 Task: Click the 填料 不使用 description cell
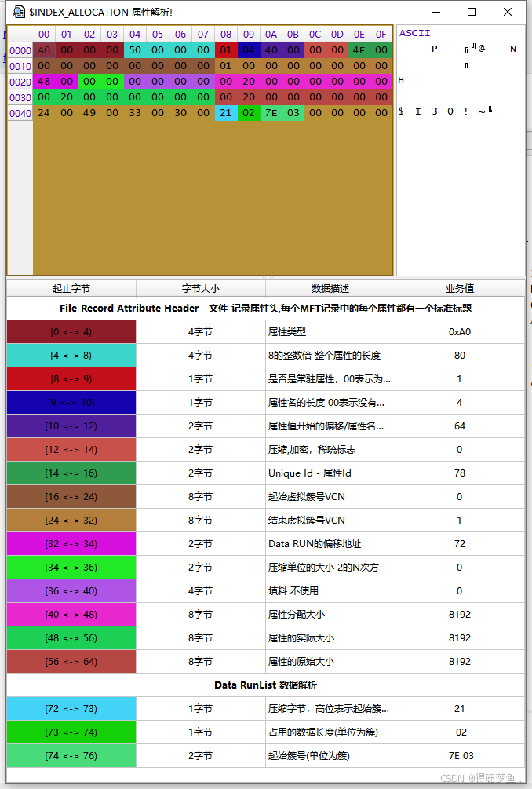[x=330, y=590]
